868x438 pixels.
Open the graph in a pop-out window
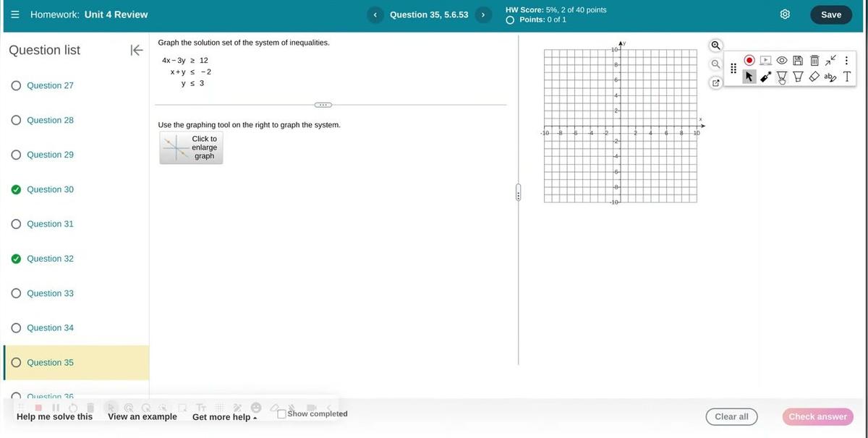pos(715,83)
